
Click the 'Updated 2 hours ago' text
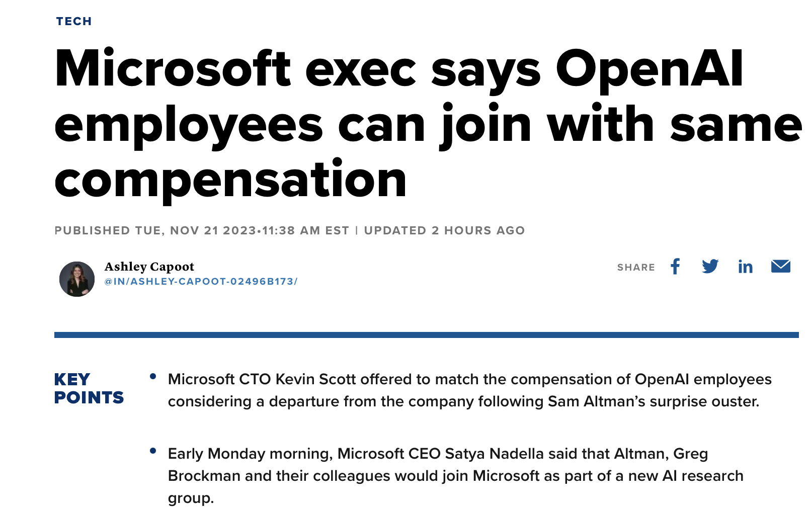[444, 230]
